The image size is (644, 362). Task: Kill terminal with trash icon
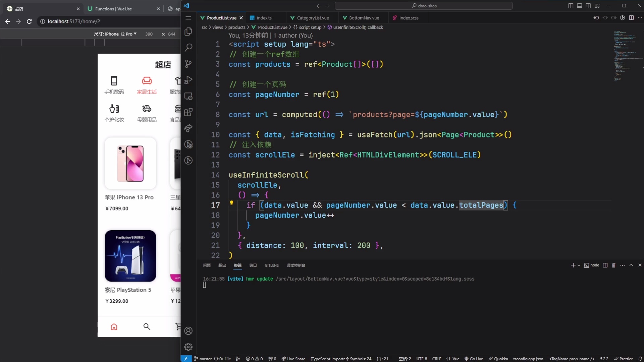pyautogui.click(x=613, y=265)
